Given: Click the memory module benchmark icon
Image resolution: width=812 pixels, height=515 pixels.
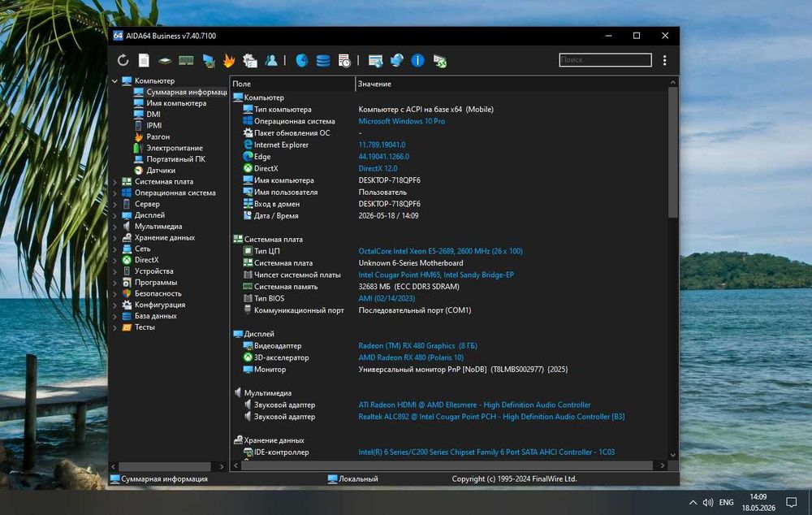Looking at the screenshot, I should (186, 61).
